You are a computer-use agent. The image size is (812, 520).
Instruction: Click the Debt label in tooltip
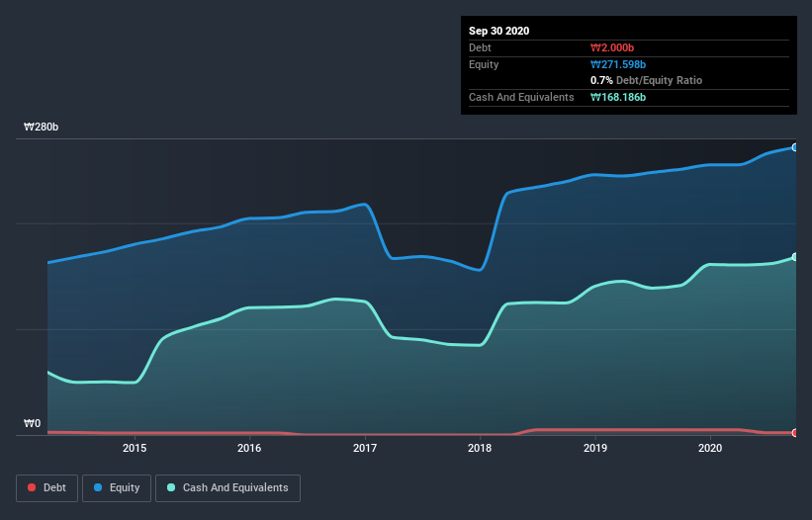480,47
